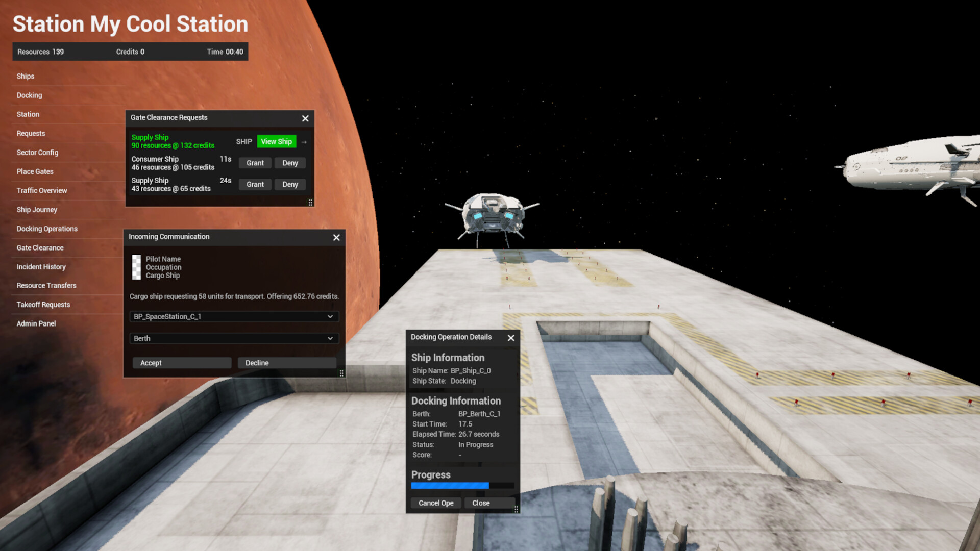Accept the cargo ship transport request
This screenshot has height=551, width=980.
tap(182, 363)
